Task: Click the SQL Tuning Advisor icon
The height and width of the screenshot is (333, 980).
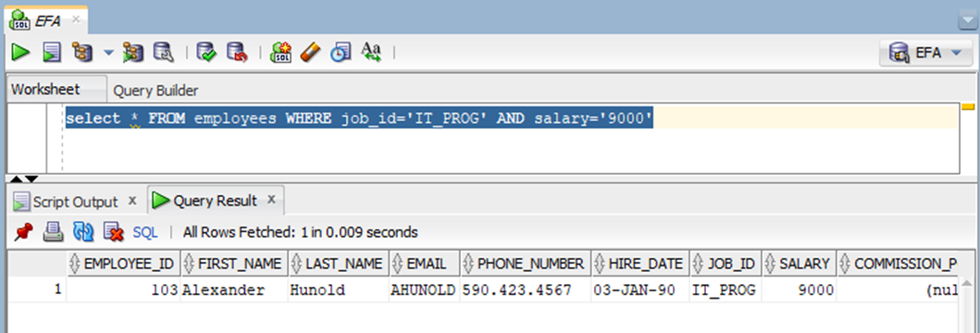Action: click(x=164, y=53)
